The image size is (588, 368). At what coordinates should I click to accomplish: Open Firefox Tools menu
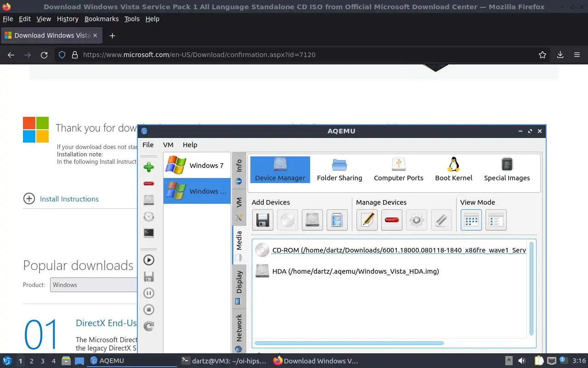point(132,19)
